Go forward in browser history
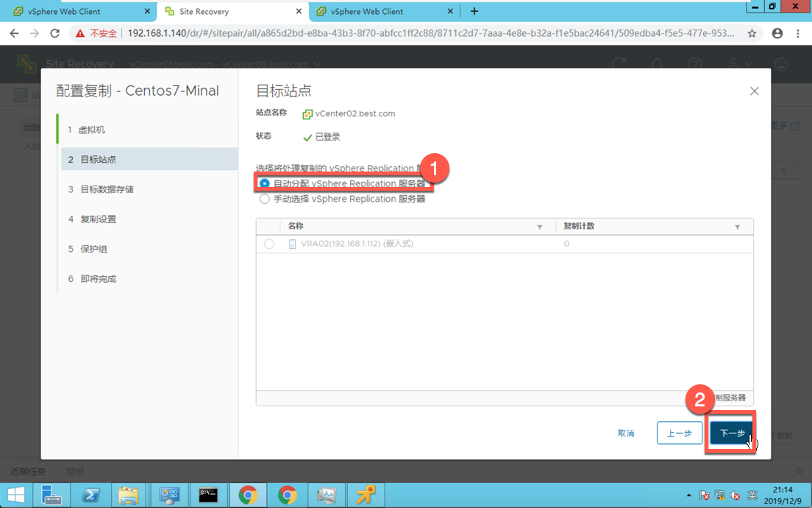The height and width of the screenshot is (508, 812). point(34,33)
